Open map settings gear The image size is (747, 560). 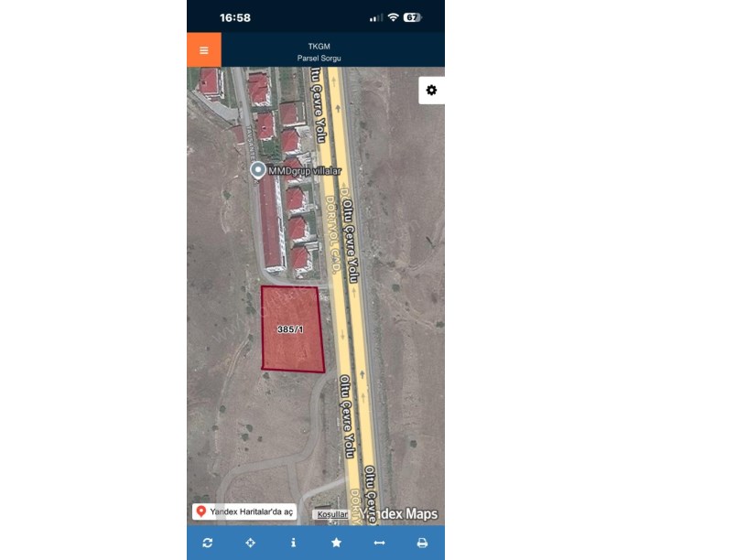[x=431, y=90]
